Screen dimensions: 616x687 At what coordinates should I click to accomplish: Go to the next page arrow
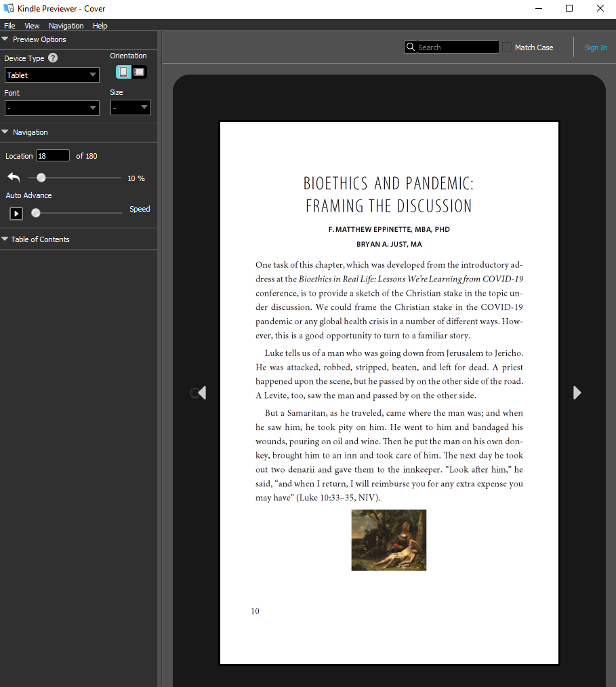point(577,393)
